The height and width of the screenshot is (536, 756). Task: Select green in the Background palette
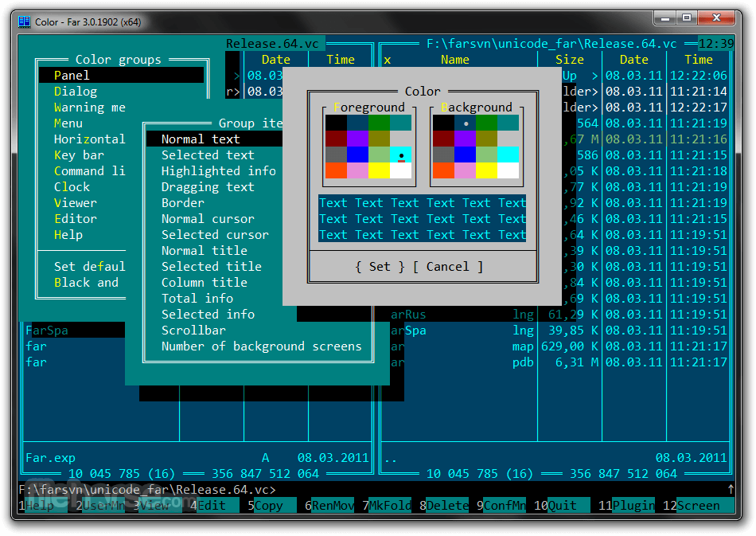point(486,123)
